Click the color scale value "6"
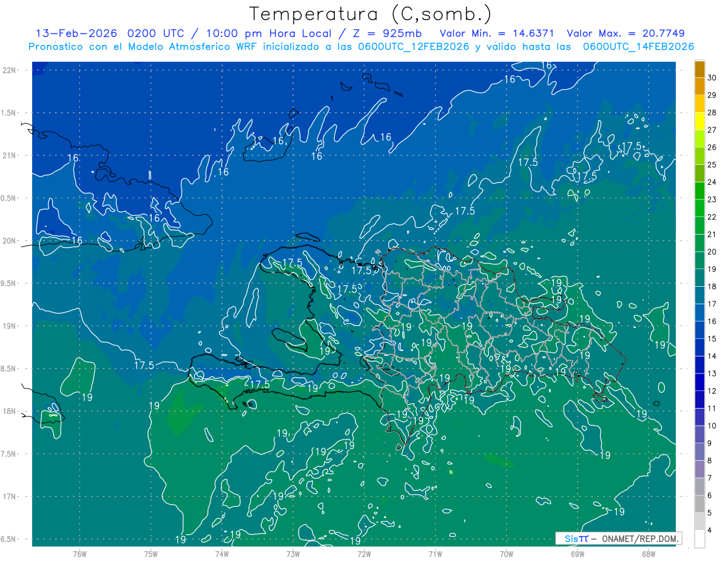The width and height of the screenshot is (728, 562). pos(710,495)
